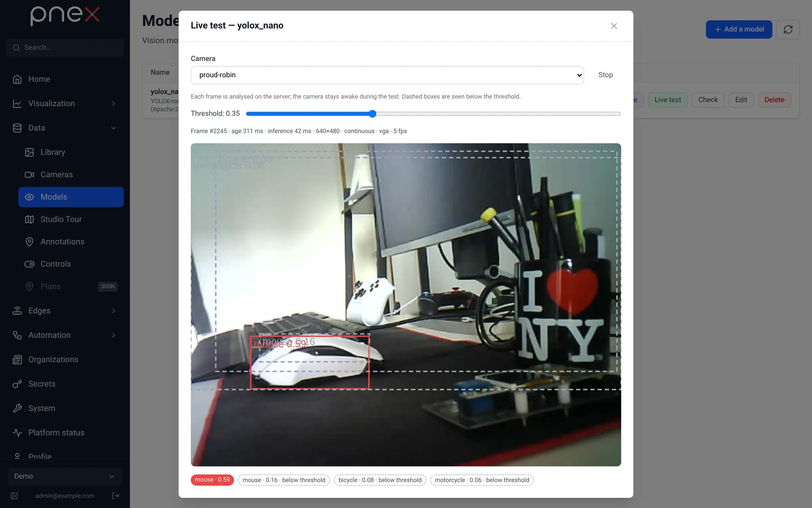
Task: Close the Live test dialog
Action: 614,26
